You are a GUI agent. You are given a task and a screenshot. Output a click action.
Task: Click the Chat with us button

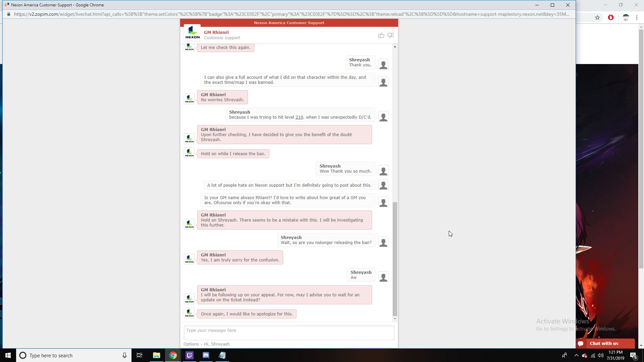(604, 344)
